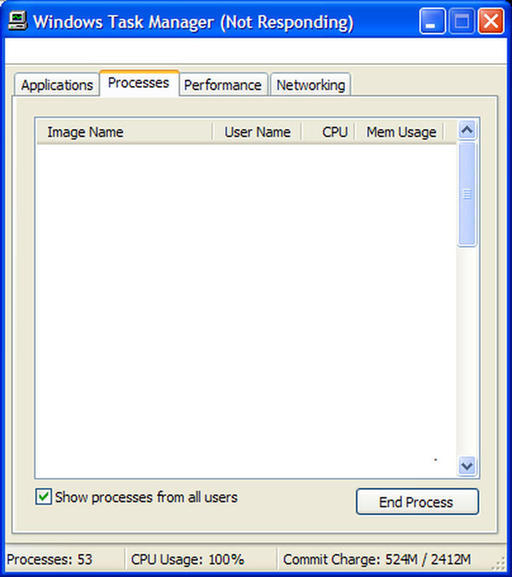Click the empty process list area
The height and width of the screenshot is (577, 512).
(247, 311)
